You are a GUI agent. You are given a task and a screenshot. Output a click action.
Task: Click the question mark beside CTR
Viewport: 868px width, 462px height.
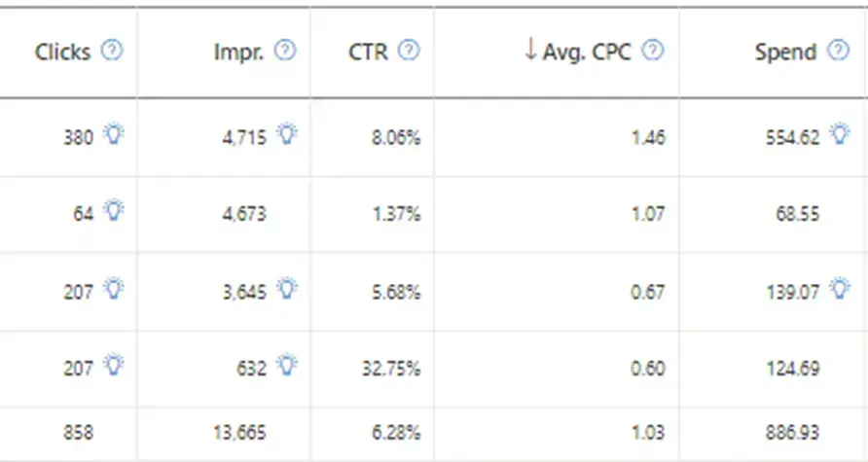pos(410,51)
